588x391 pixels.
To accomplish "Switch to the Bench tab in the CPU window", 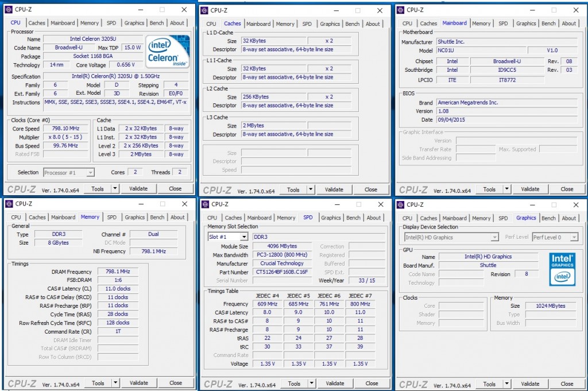I will tap(157, 23).
